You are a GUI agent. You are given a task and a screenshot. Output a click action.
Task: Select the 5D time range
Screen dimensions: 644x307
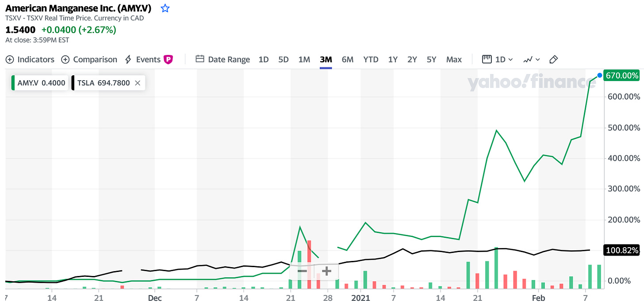[x=284, y=59]
